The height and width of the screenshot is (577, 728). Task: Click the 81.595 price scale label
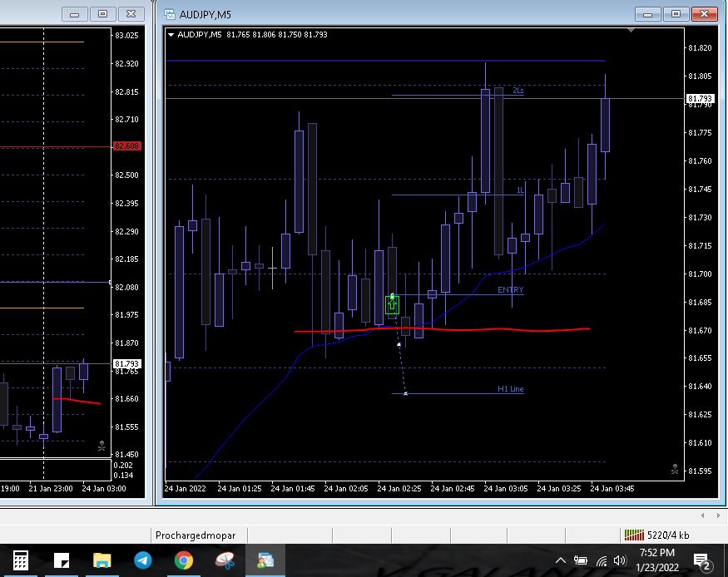(x=700, y=471)
